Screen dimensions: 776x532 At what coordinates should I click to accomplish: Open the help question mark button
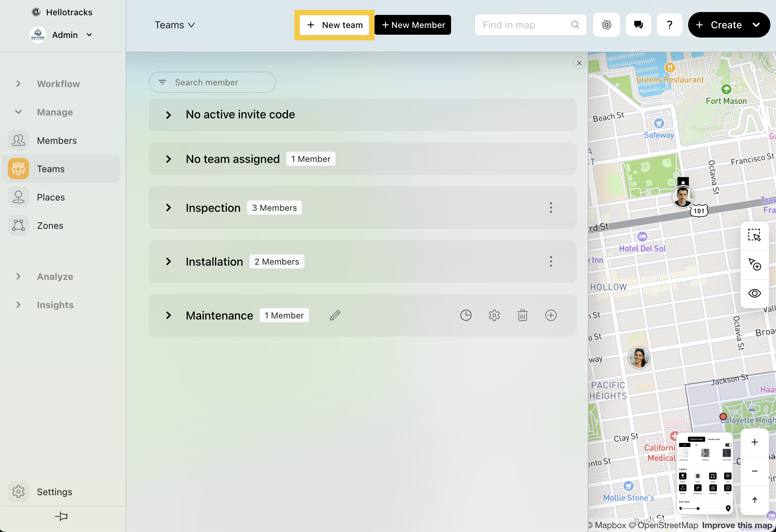click(x=669, y=25)
